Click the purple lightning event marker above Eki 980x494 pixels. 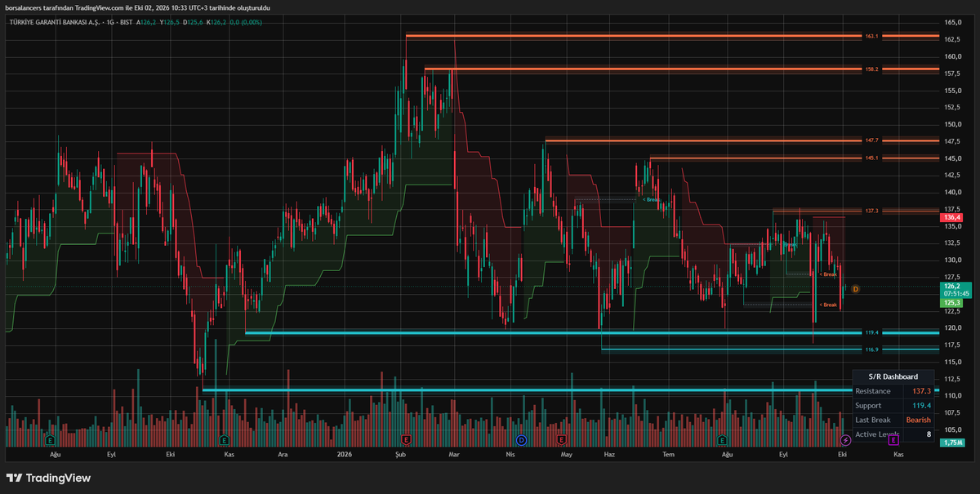[x=845, y=439]
